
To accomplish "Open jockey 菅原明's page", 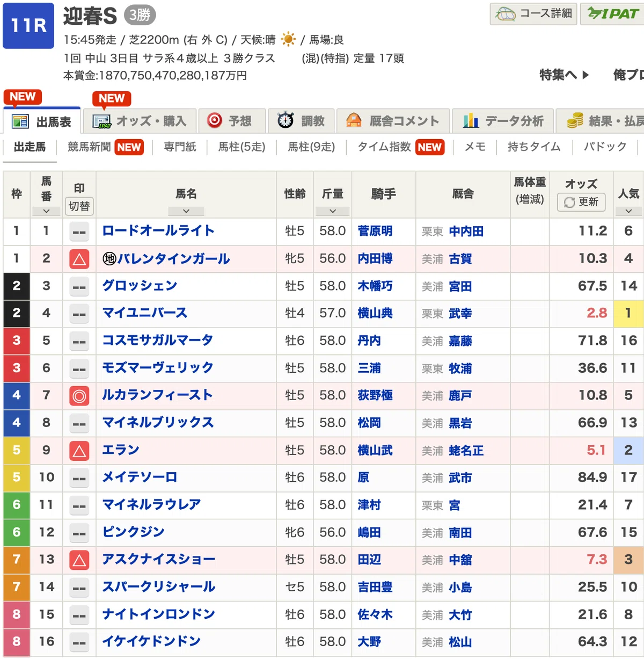I will pos(375,231).
